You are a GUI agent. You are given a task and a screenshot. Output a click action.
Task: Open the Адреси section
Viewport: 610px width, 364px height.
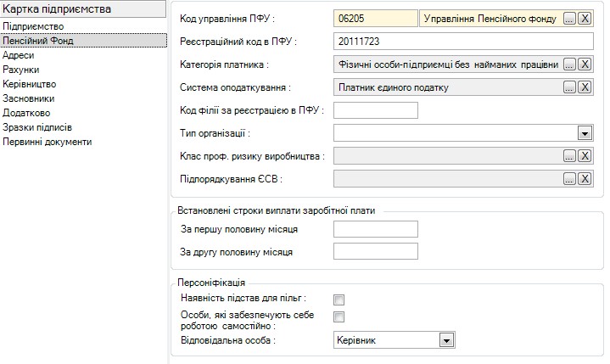19,54
